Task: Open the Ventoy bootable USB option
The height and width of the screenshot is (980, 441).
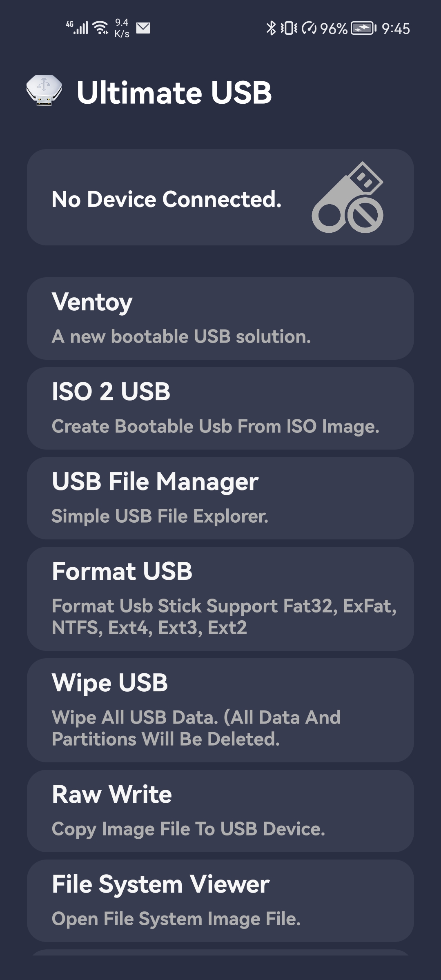Action: (x=220, y=318)
